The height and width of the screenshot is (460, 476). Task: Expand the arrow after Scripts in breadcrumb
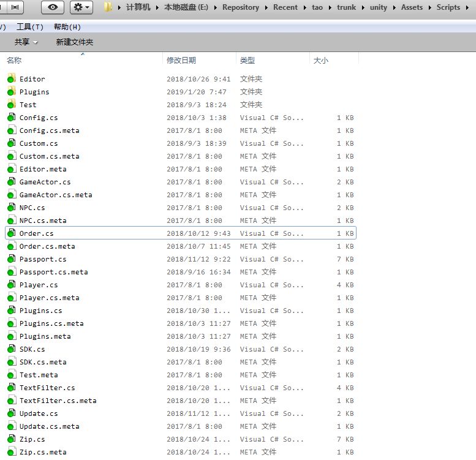pos(467,7)
